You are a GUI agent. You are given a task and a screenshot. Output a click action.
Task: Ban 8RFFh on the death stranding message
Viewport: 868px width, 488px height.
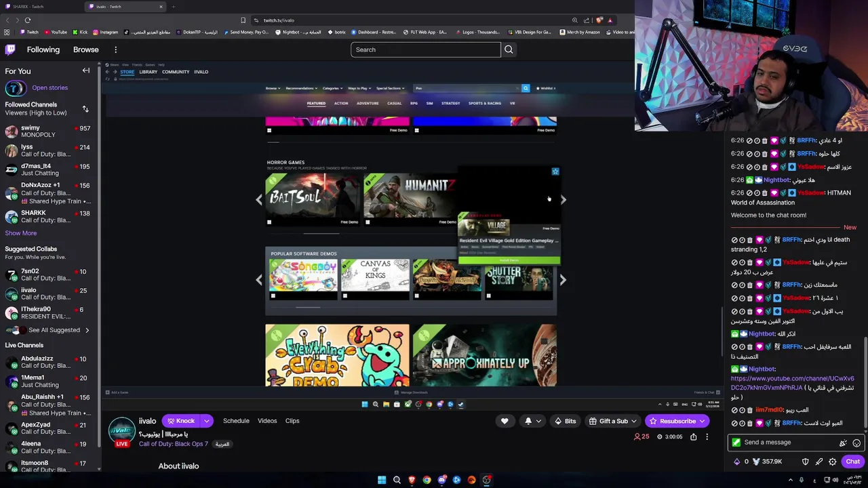click(734, 240)
